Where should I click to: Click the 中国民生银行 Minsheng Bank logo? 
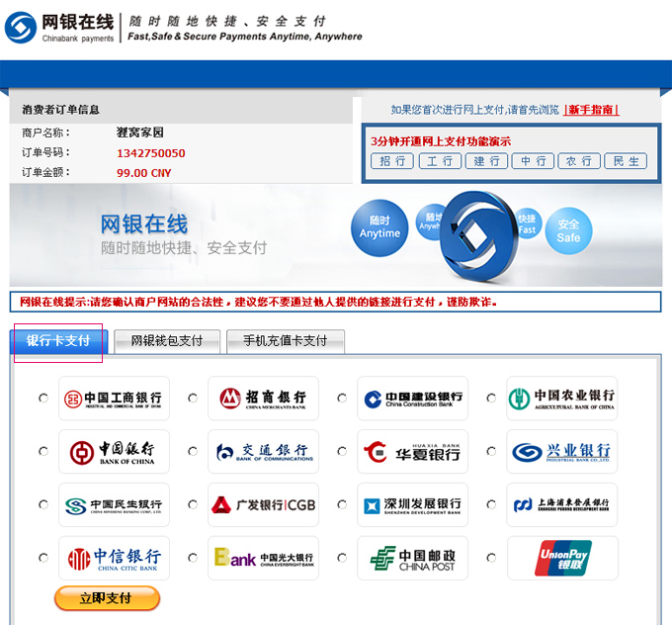(x=114, y=504)
